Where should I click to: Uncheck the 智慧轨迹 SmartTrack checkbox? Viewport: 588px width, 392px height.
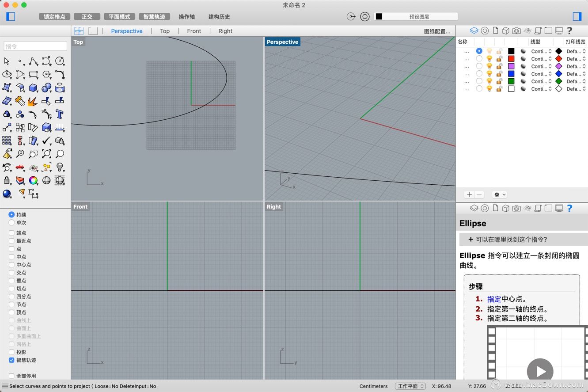tap(11, 360)
